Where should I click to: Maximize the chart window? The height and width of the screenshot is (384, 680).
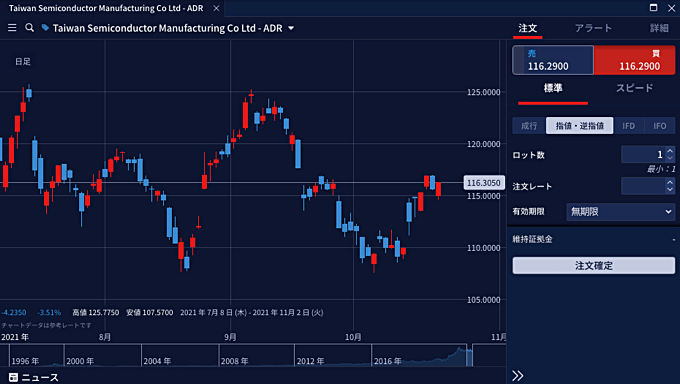coord(654,8)
